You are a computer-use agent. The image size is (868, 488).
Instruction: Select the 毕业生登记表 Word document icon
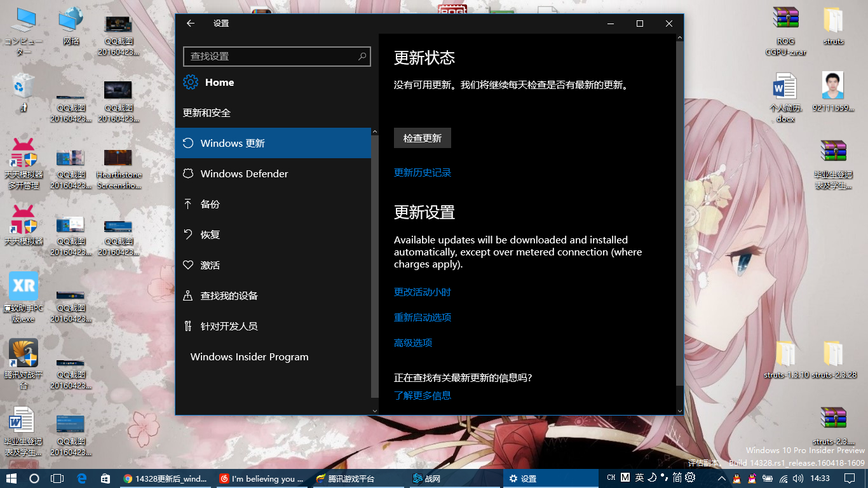(24, 431)
